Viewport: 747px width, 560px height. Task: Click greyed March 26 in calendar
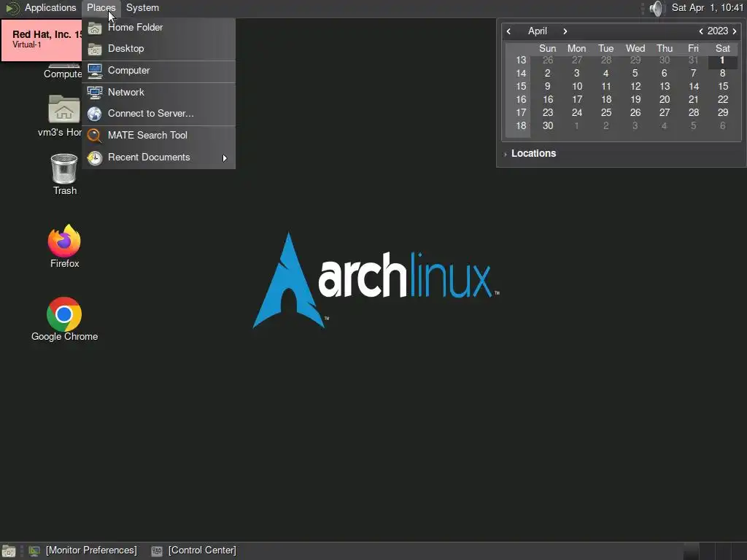coord(548,60)
